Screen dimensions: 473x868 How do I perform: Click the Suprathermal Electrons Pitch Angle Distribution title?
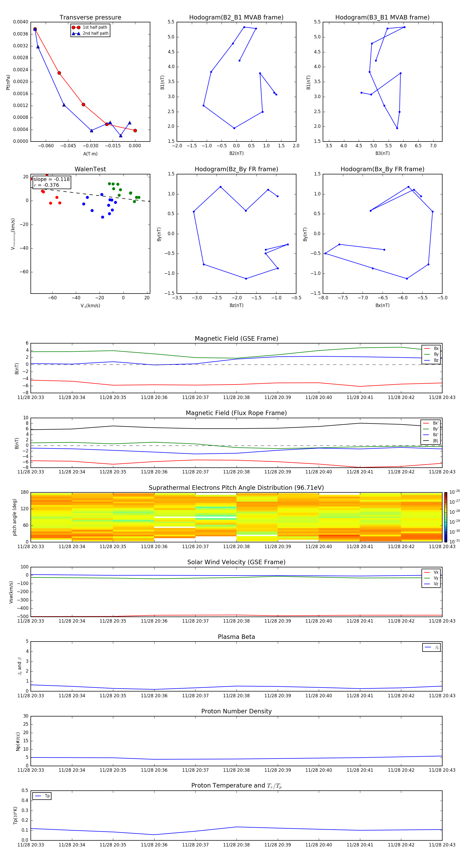(236, 488)
